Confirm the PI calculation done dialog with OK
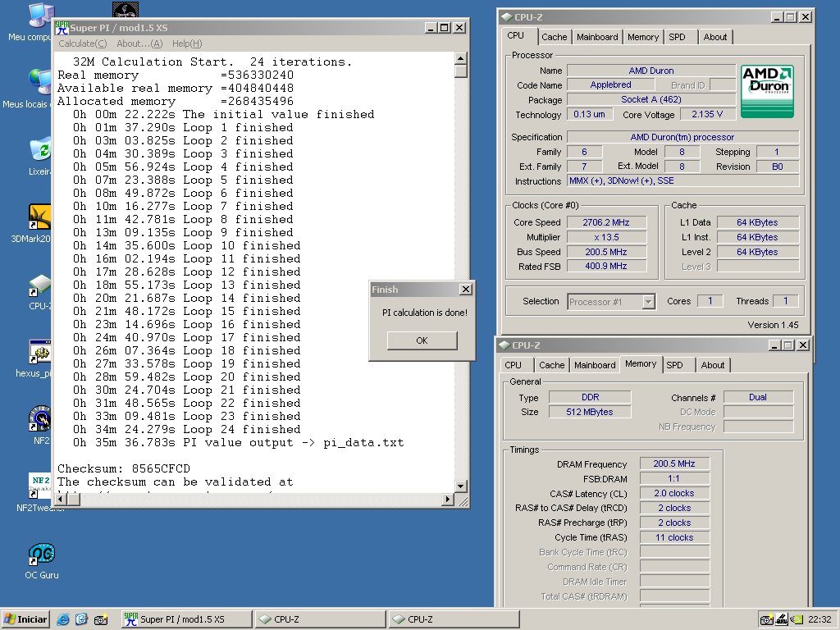The height and width of the screenshot is (630, 840). click(x=422, y=340)
